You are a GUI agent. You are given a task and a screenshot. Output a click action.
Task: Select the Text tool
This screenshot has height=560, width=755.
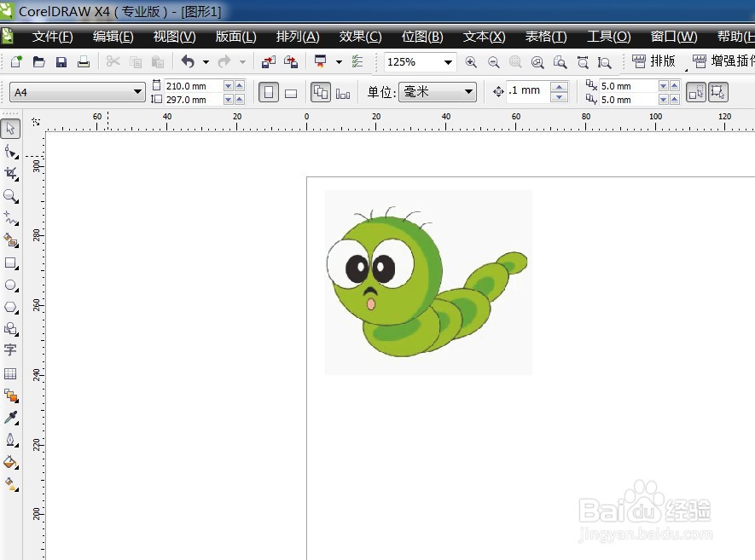click(x=10, y=349)
